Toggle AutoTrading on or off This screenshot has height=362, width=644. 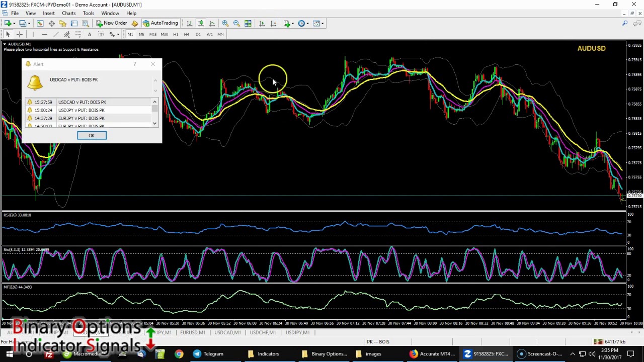(160, 23)
